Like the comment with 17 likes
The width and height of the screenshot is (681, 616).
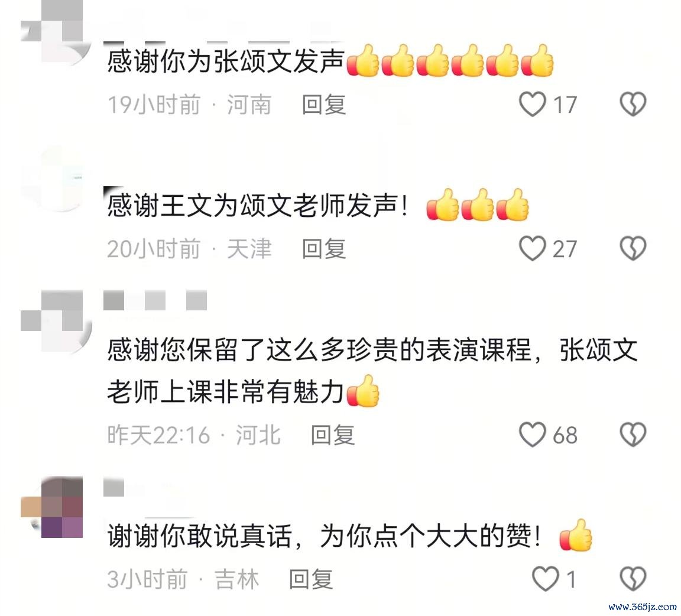coord(533,104)
